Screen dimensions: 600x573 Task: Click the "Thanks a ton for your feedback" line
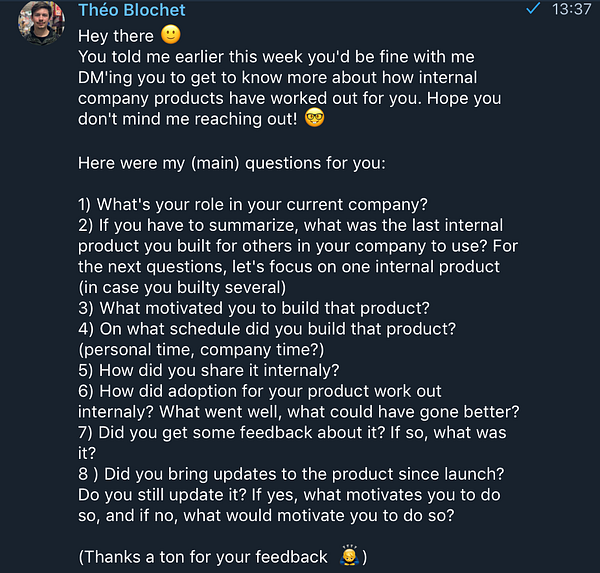pos(205,558)
